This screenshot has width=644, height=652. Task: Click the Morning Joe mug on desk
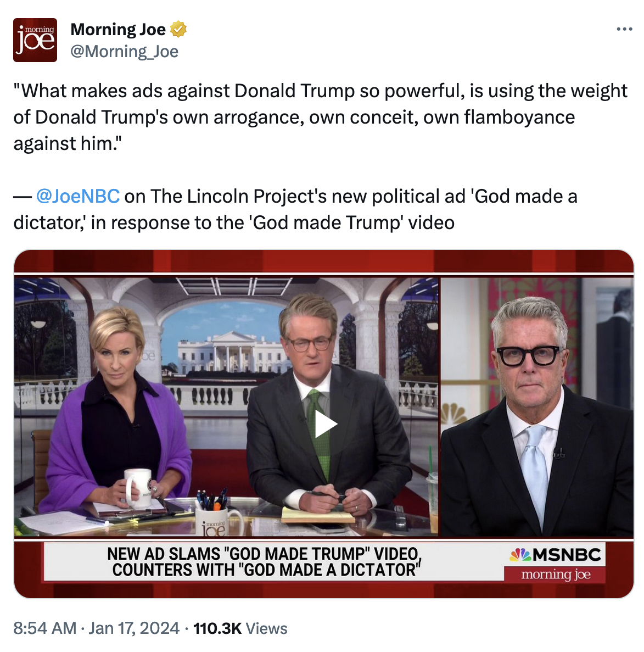(x=215, y=522)
